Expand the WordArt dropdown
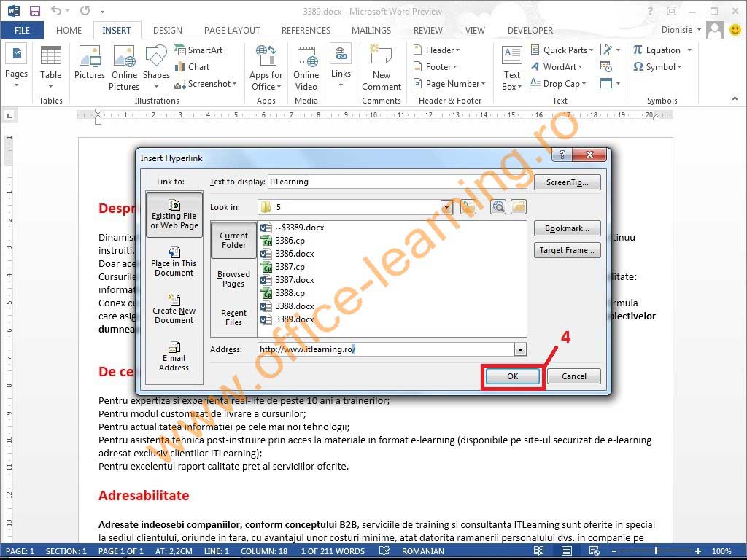 point(557,66)
